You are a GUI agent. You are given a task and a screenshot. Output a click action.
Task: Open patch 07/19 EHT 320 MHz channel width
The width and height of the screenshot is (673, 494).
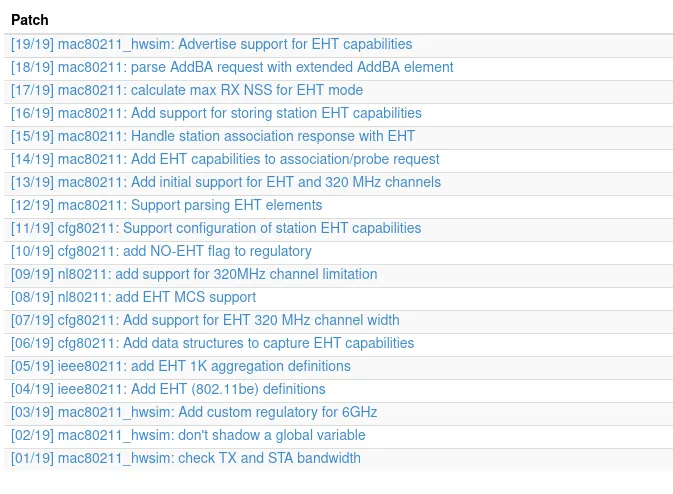(x=205, y=320)
